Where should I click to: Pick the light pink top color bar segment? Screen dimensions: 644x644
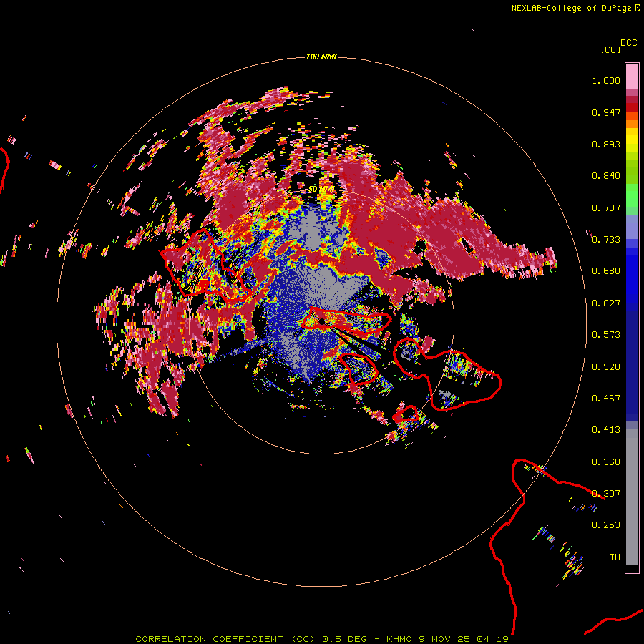point(632,76)
